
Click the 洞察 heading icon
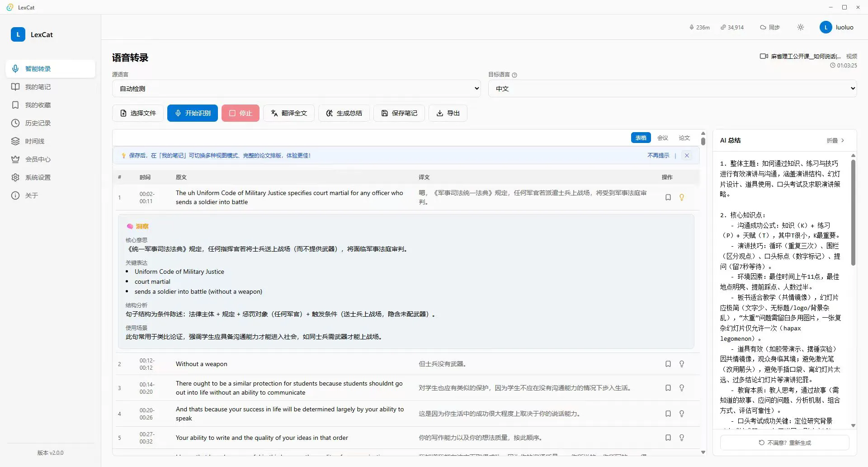click(x=130, y=226)
